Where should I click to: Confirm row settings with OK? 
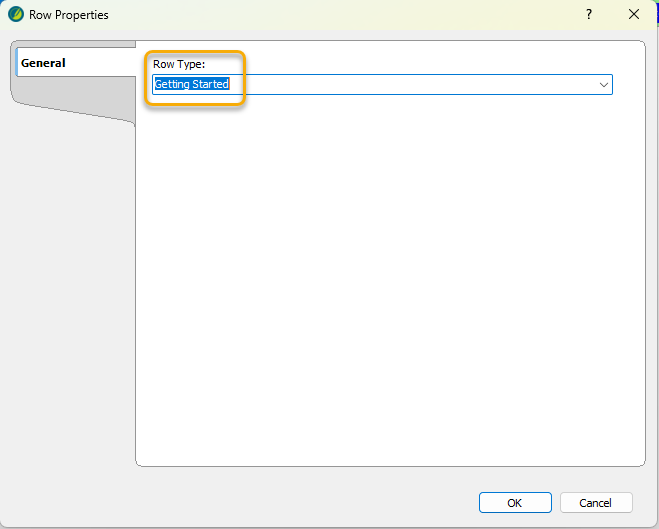tap(514, 503)
